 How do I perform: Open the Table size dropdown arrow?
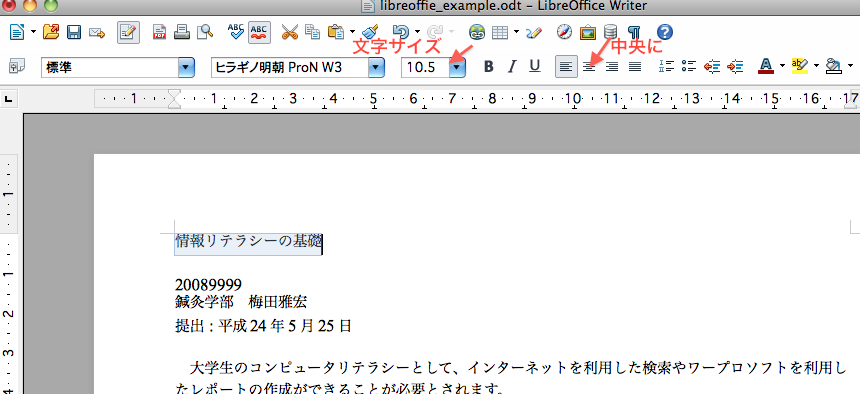click(517, 32)
